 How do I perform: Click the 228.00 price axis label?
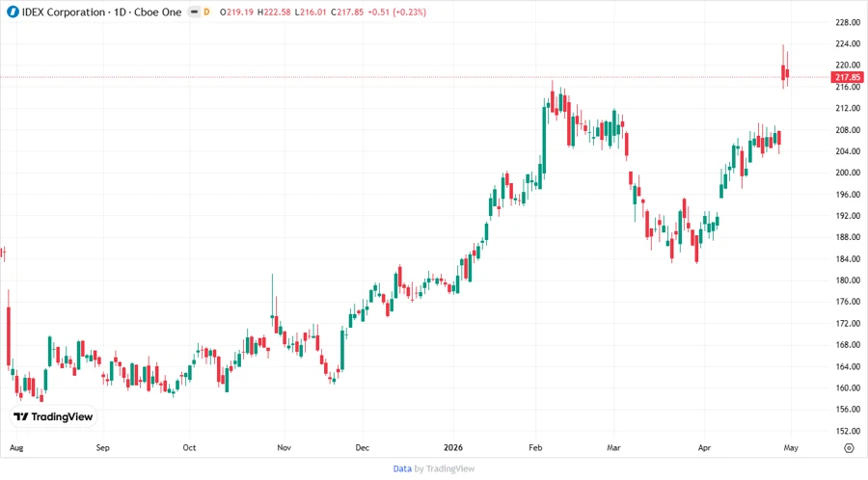[x=848, y=22]
